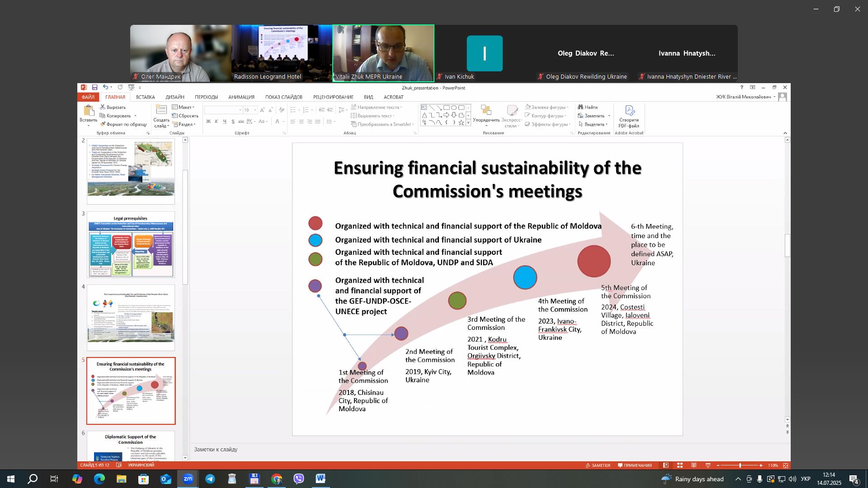The width and height of the screenshot is (868, 488).
Task: Open the Раздел section dropdown
Action: tap(184, 124)
